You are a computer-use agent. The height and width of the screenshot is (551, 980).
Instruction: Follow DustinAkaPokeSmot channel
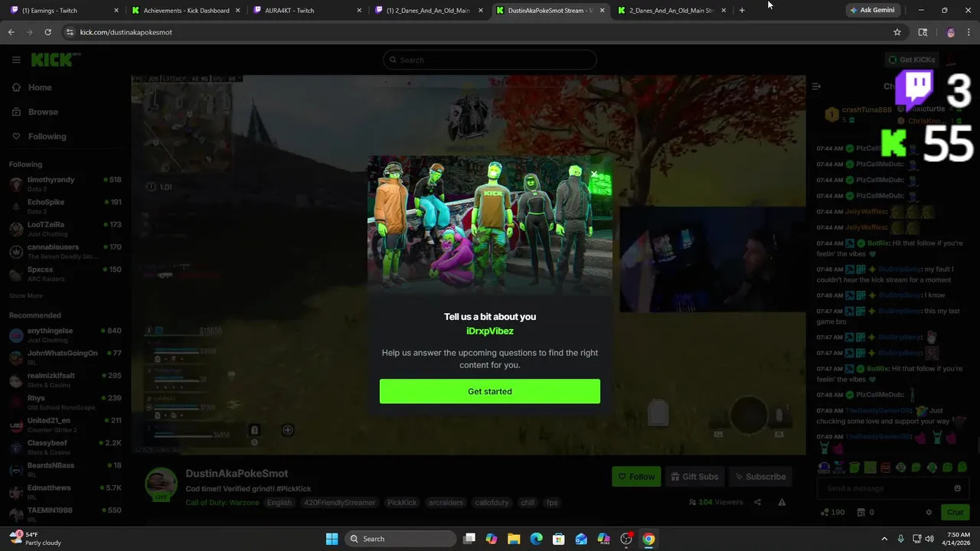(x=635, y=477)
